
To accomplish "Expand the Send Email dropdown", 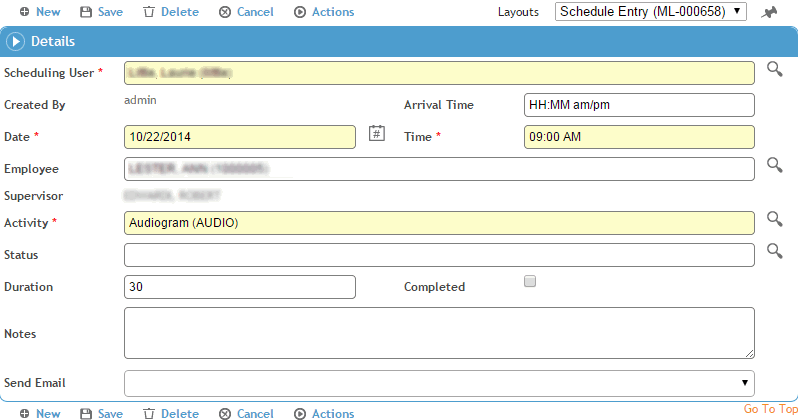I will (439, 383).
